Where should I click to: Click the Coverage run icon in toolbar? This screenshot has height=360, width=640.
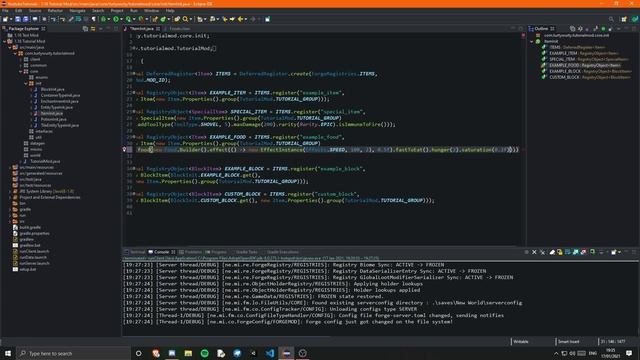pyautogui.click(x=128, y=19)
